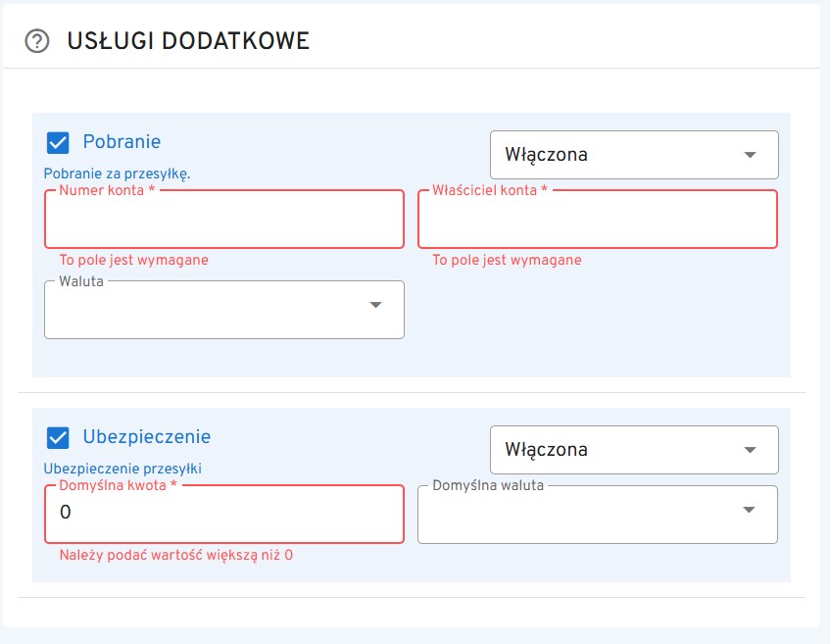Viewport: 830px width, 644px height.
Task: Click the arrow icon in Domyślna waluta field
Action: [750, 510]
